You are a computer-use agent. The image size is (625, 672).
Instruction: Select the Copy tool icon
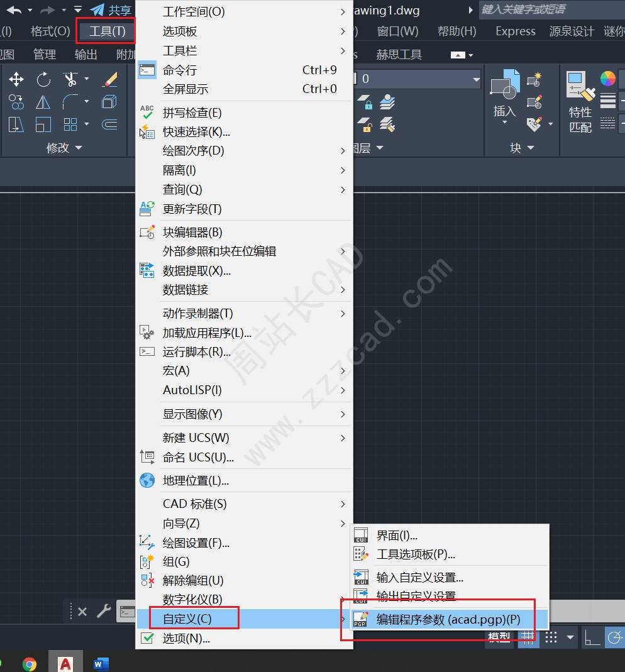coord(16,102)
